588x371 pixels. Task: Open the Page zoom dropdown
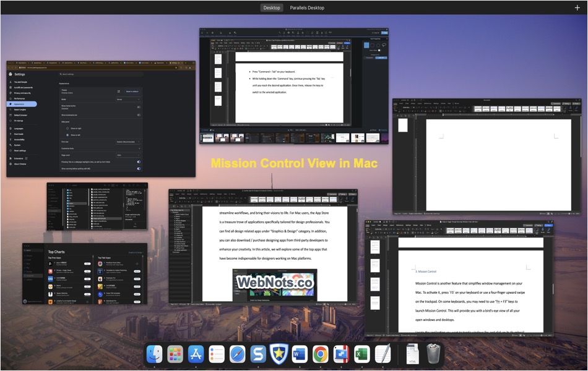[x=128, y=155]
